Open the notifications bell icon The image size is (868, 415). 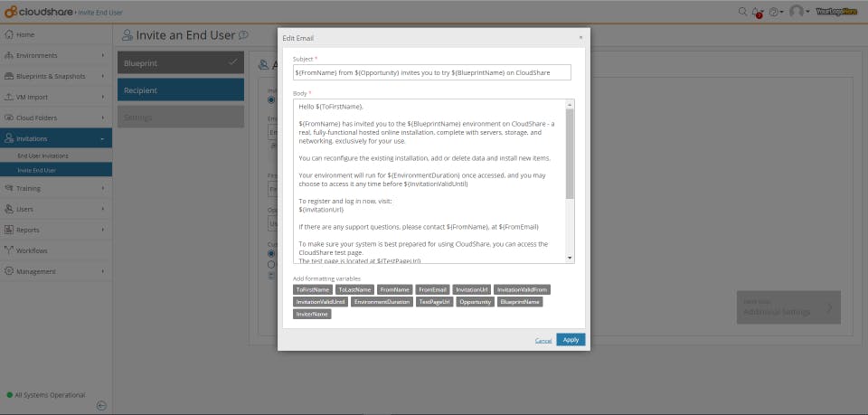pyautogui.click(x=758, y=12)
